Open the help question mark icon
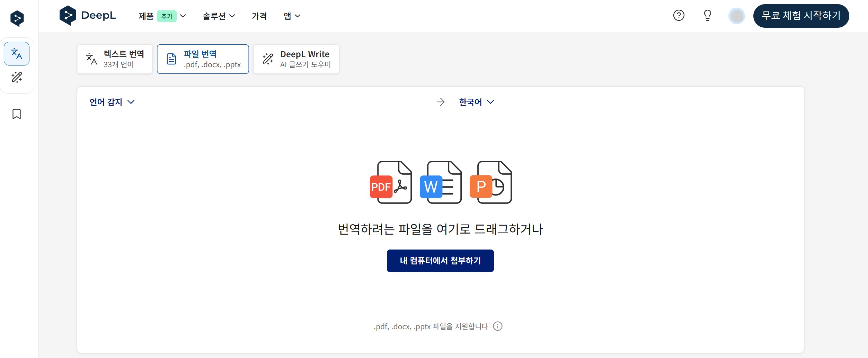 (x=679, y=16)
